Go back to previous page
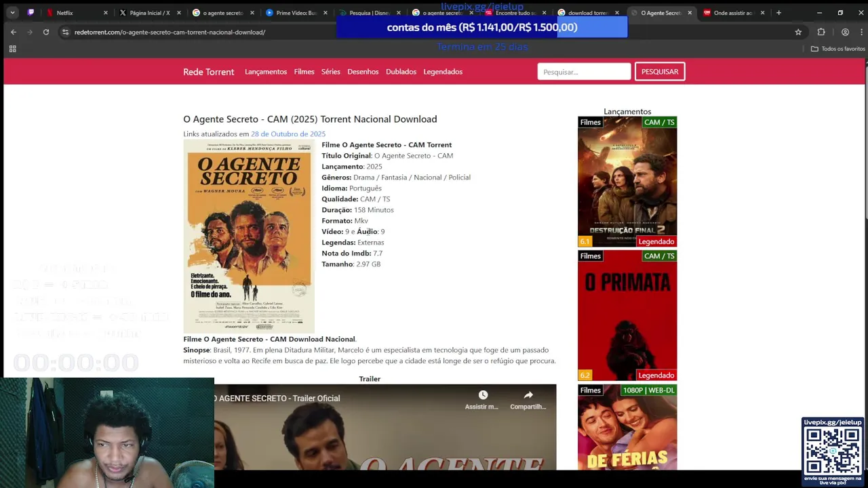The image size is (868, 488). click(x=13, y=32)
